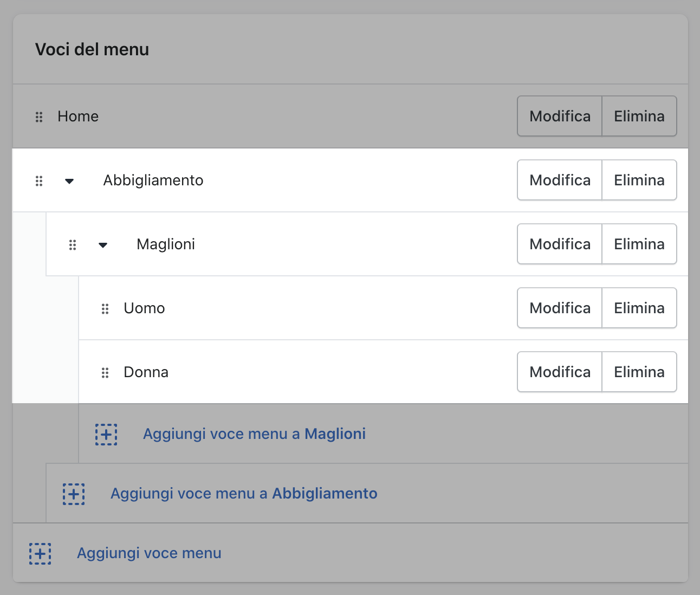Open Modifica for the Uomo item
This screenshot has width=700, height=595.
(560, 308)
